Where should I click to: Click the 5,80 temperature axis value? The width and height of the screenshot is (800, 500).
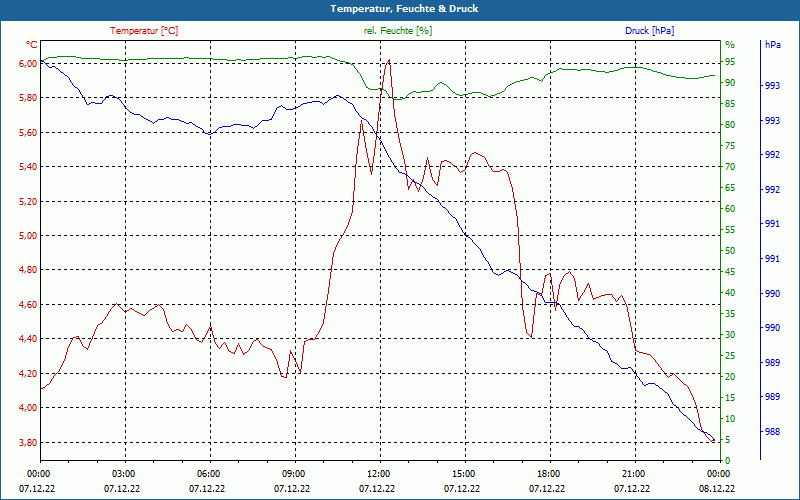29,97
